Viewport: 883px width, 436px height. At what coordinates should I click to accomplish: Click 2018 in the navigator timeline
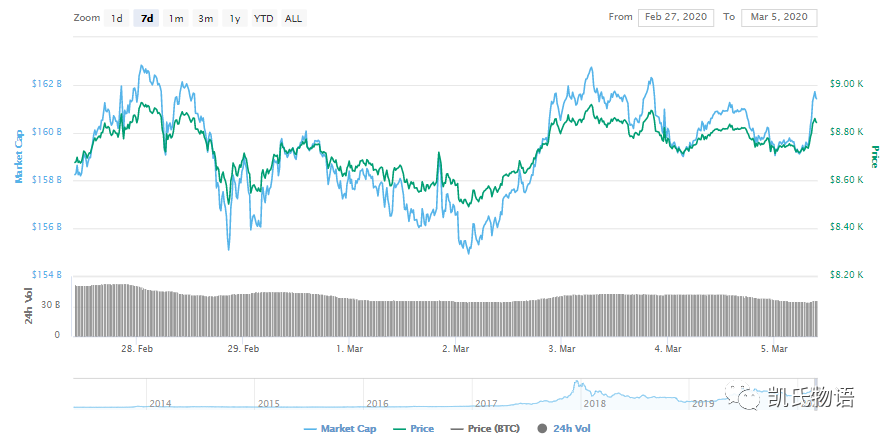595,403
